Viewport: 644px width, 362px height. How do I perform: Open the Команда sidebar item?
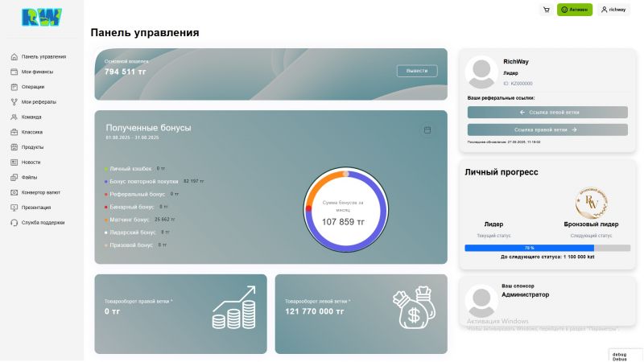click(x=31, y=117)
